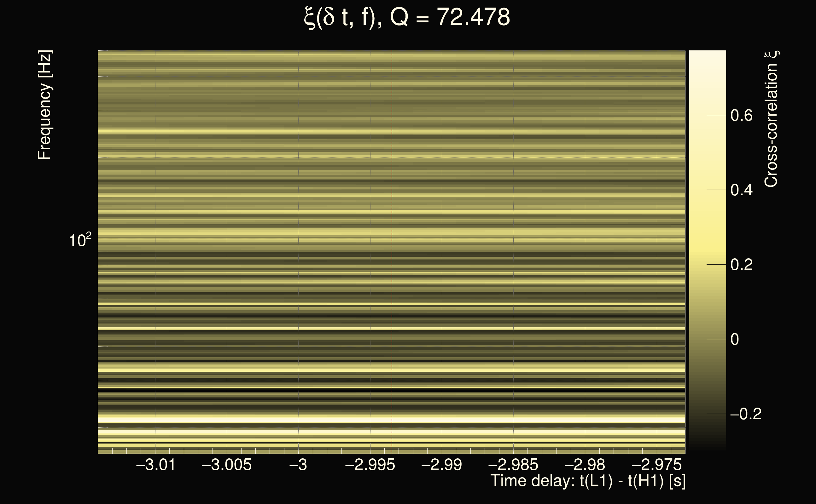
Task: Click the –2.98 time delay tick label
Action: click(585, 465)
